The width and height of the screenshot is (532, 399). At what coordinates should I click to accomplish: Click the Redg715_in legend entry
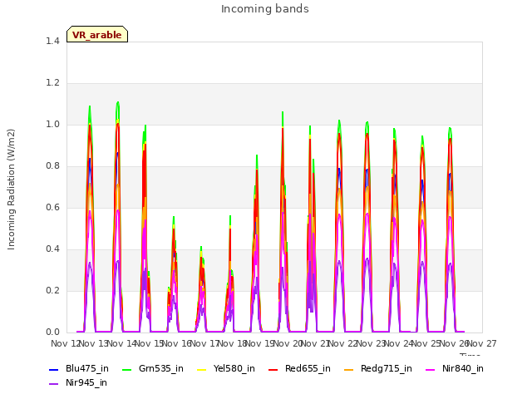click(x=378, y=369)
